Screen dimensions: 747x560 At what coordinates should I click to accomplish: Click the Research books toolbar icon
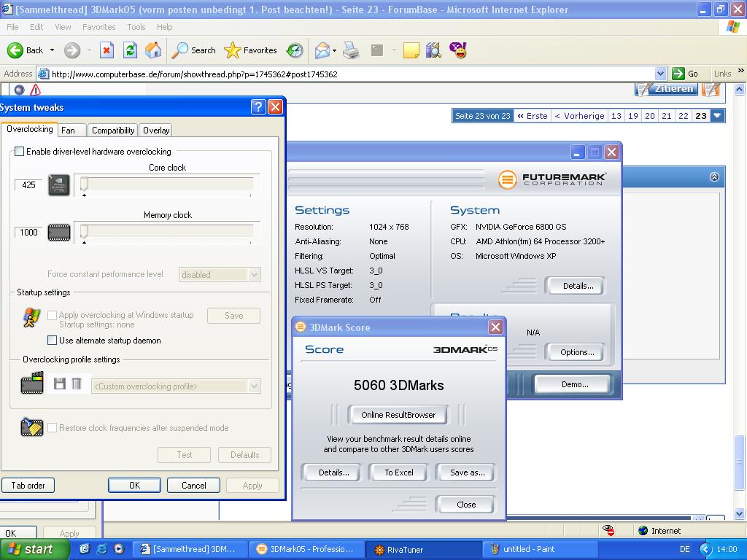tap(433, 50)
